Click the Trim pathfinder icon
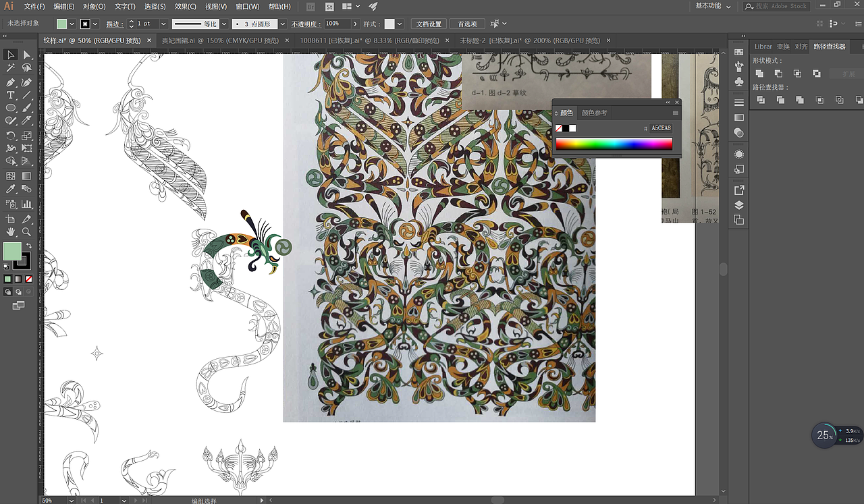 click(x=780, y=100)
